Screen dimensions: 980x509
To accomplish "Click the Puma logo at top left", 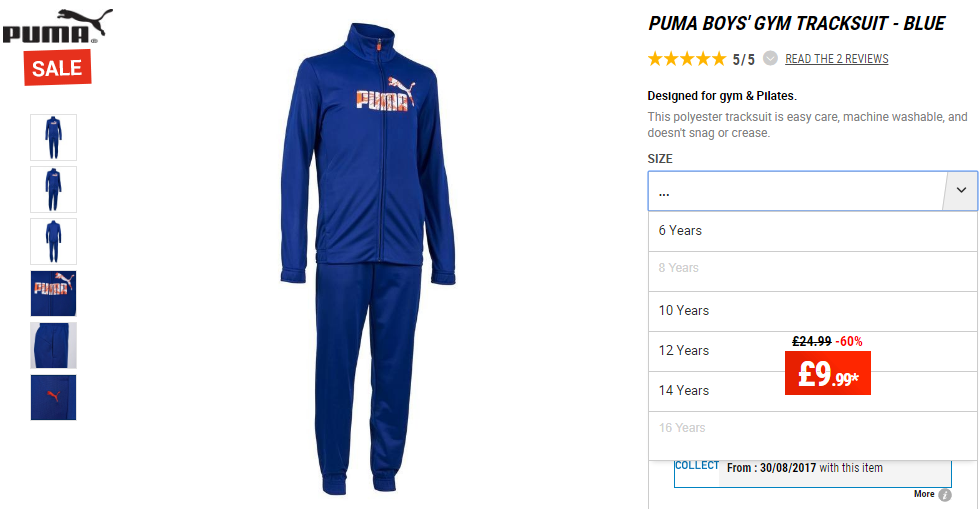I will (58, 26).
